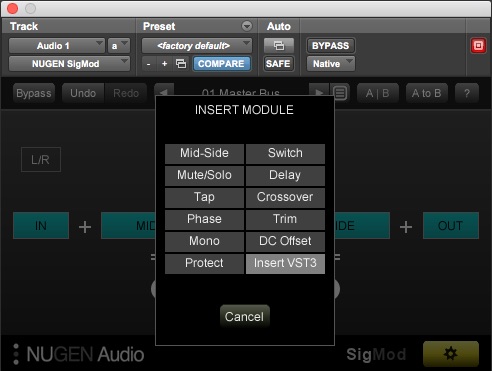Redo the last SigMod change
This screenshot has height=371, width=492.
[126, 93]
